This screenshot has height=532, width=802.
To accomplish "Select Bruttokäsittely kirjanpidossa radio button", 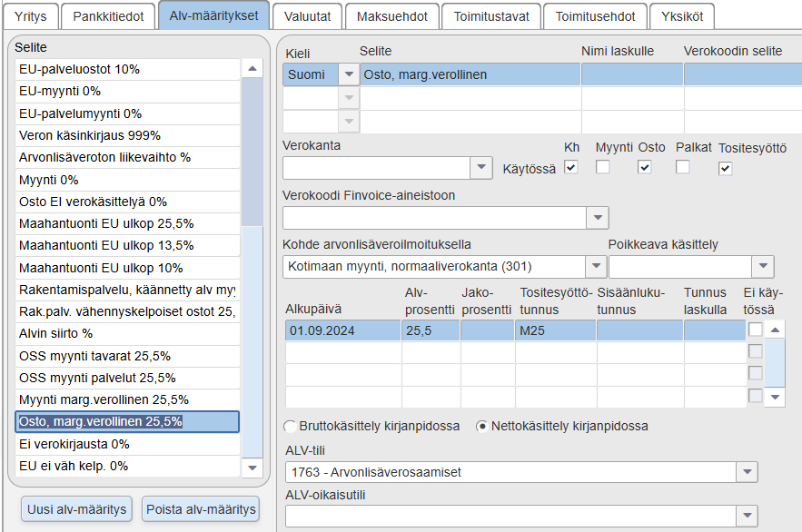I will (290, 426).
